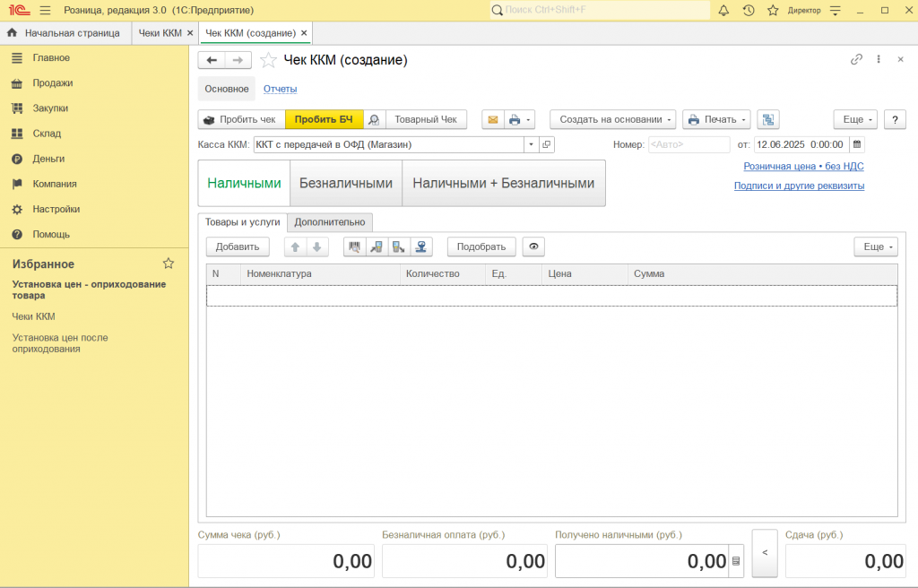Switch to Чеки ККМ tab
918x588 pixels.
(x=160, y=33)
